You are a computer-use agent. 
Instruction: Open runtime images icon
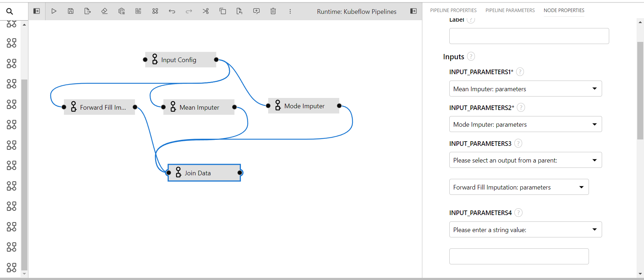click(x=138, y=11)
